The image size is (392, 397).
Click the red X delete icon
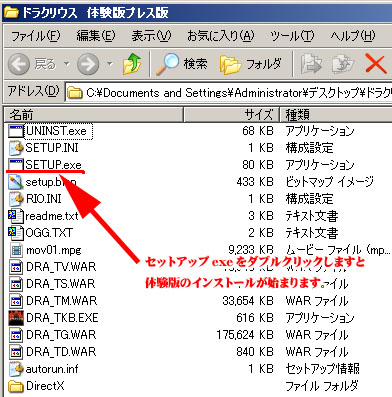coord(376,63)
